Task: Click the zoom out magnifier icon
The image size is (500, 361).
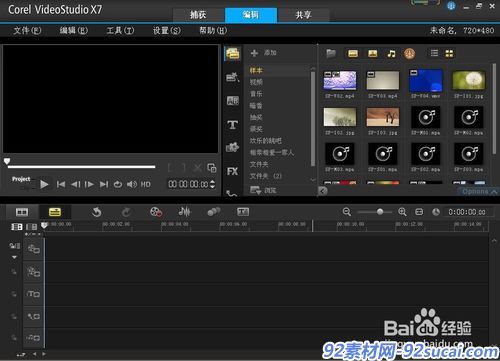Action: point(347,212)
